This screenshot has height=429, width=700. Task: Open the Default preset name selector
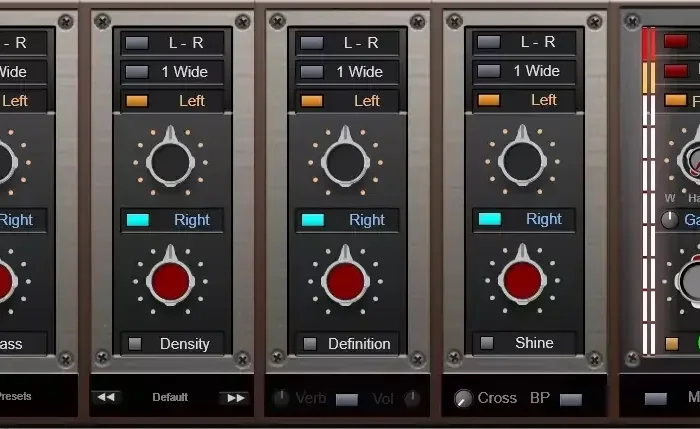170,397
